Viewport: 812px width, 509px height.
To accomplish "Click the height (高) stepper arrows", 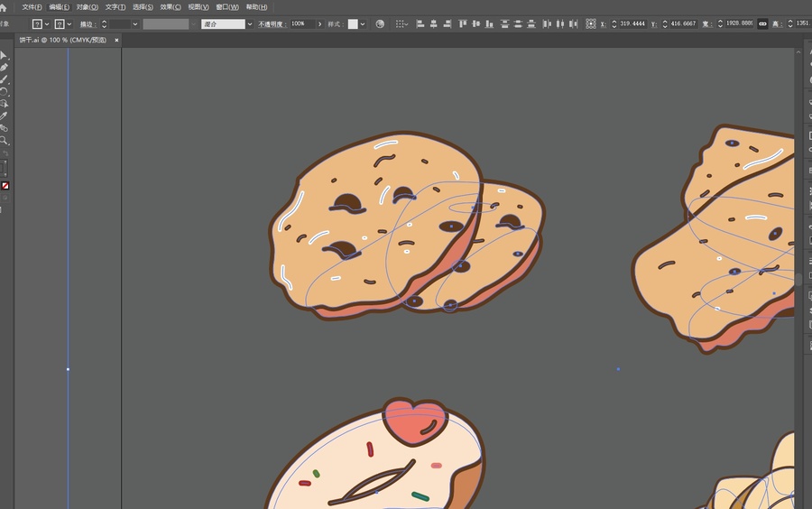I will pos(790,23).
